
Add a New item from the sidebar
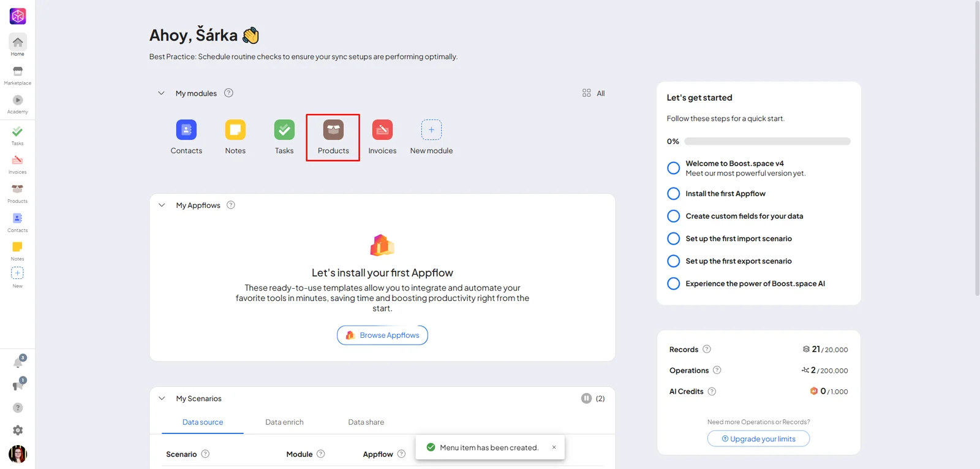18,277
